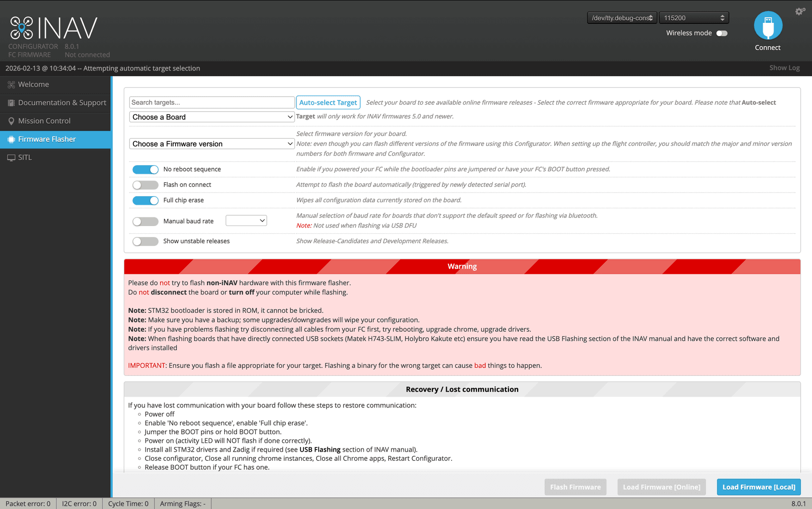Click the Show Log link
Image resolution: width=812 pixels, height=509 pixels.
point(784,68)
